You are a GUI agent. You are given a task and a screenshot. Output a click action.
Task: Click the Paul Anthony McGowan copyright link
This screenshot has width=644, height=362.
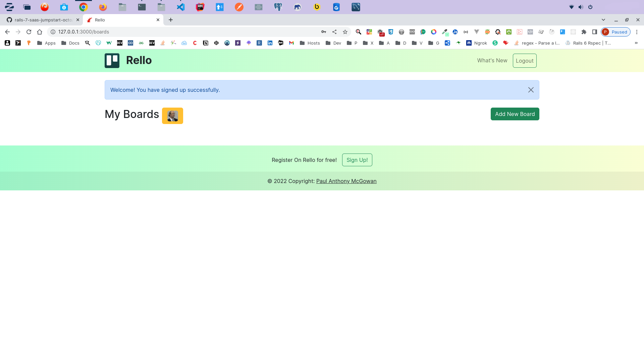point(346,181)
